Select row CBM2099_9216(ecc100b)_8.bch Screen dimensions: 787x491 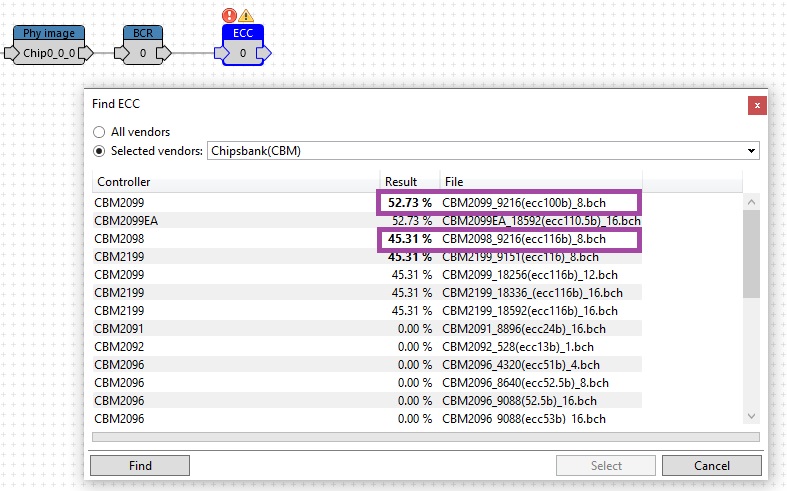pos(367,203)
